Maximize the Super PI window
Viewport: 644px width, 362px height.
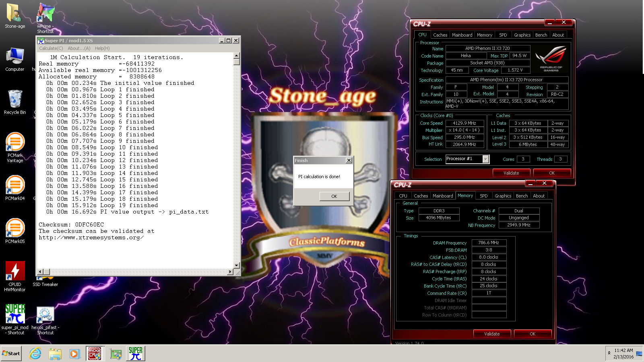[229, 40]
